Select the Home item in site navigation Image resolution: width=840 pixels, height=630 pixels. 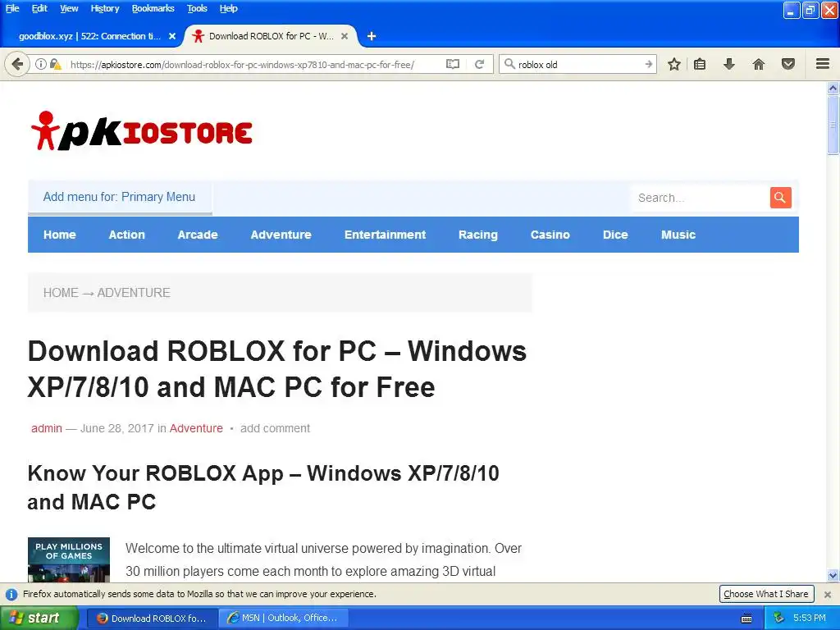click(59, 235)
